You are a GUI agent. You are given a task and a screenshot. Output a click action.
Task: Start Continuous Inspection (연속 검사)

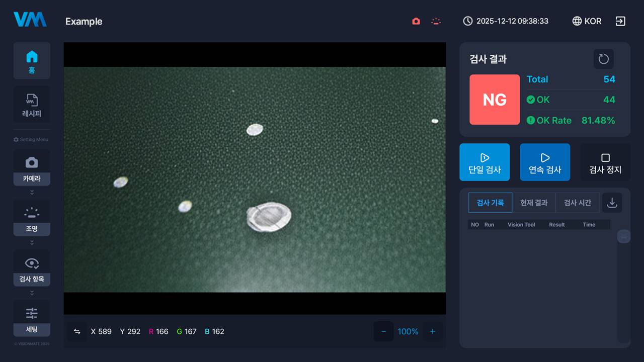545,162
